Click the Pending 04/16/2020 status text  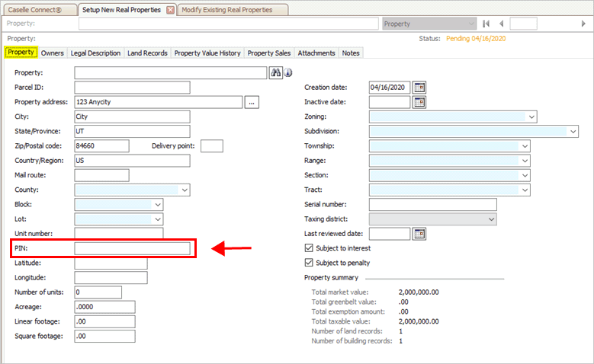[476, 39]
